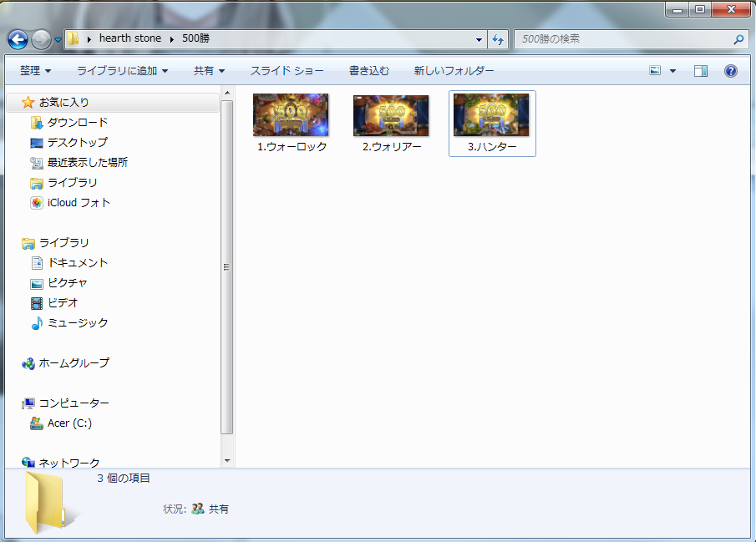Viewport: 756px width, 542px height.
Task: Open the address bar history dropdown
Action: tap(479, 39)
